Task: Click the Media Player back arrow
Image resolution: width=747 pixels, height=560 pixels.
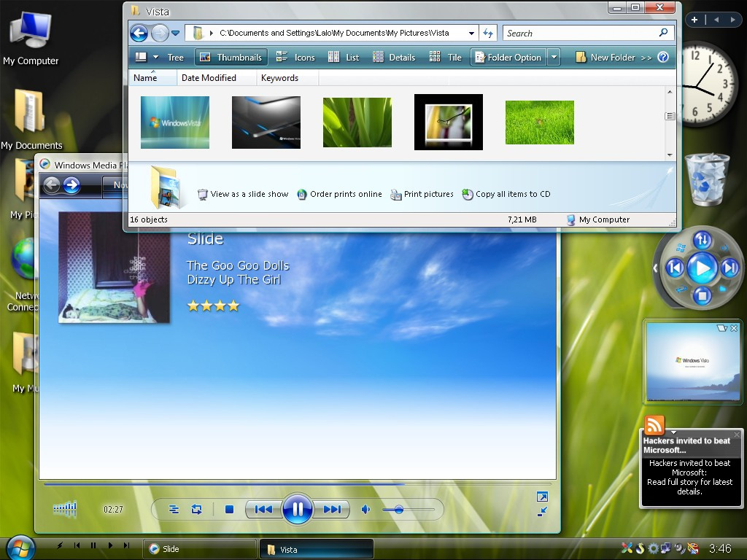Action: [52, 184]
